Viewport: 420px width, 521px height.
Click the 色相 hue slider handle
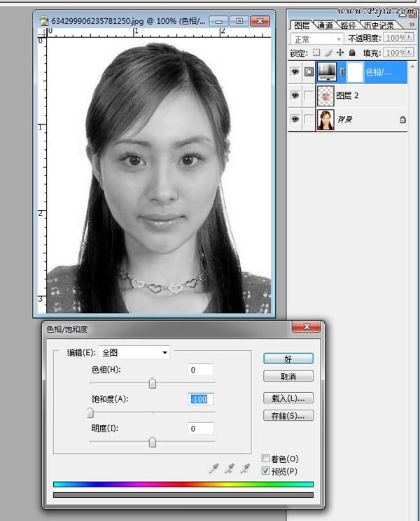[x=153, y=383]
